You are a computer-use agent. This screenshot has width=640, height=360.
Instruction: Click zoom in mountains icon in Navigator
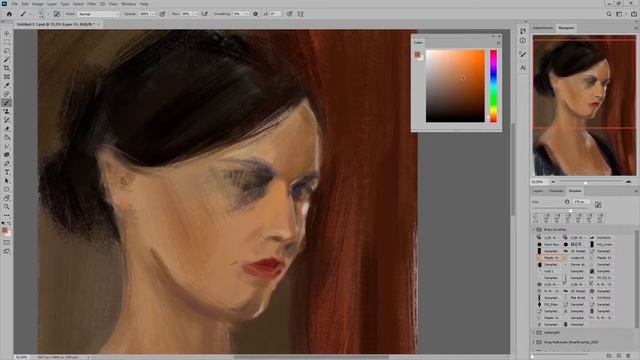[629, 182]
